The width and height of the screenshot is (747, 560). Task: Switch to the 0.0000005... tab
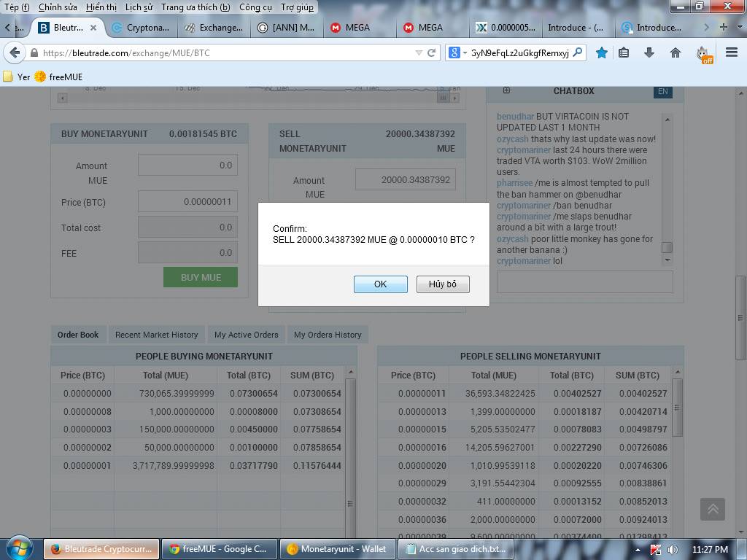pos(506,28)
